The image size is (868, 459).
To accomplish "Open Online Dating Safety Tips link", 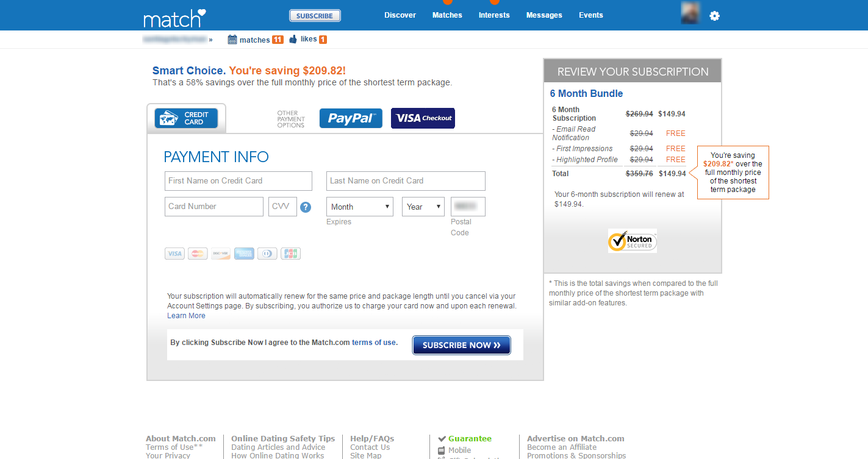I will click(283, 438).
